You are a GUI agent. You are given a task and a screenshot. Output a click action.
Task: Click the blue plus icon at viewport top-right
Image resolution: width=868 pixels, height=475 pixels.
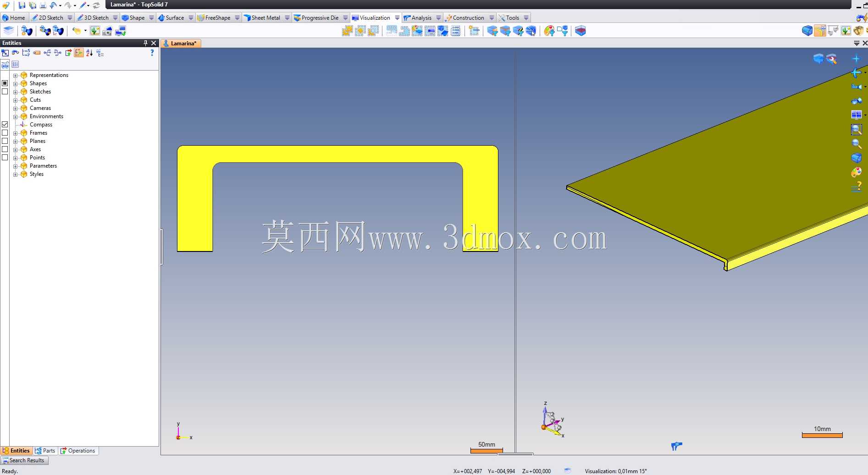coord(856,59)
